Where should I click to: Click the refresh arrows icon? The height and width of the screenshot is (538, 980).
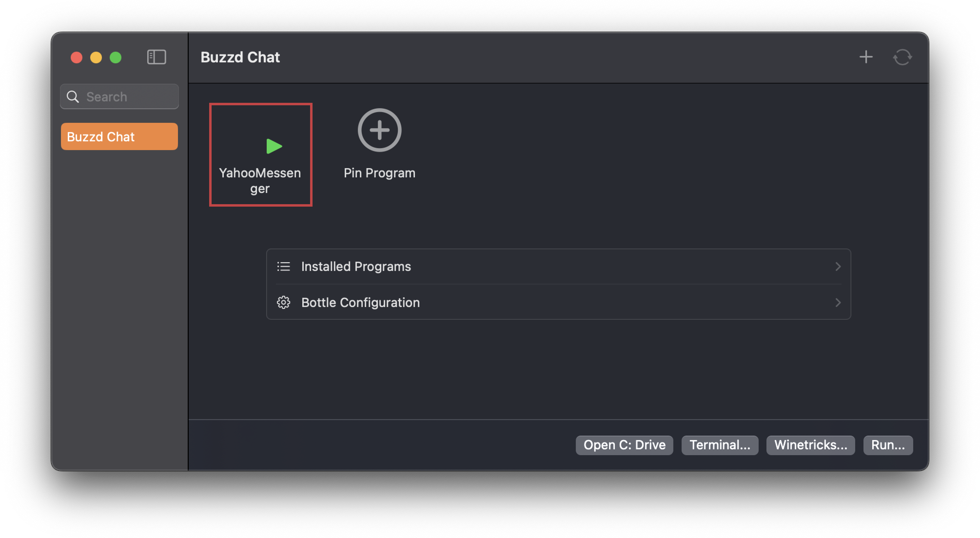pyautogui.click(x=902, y=58)
